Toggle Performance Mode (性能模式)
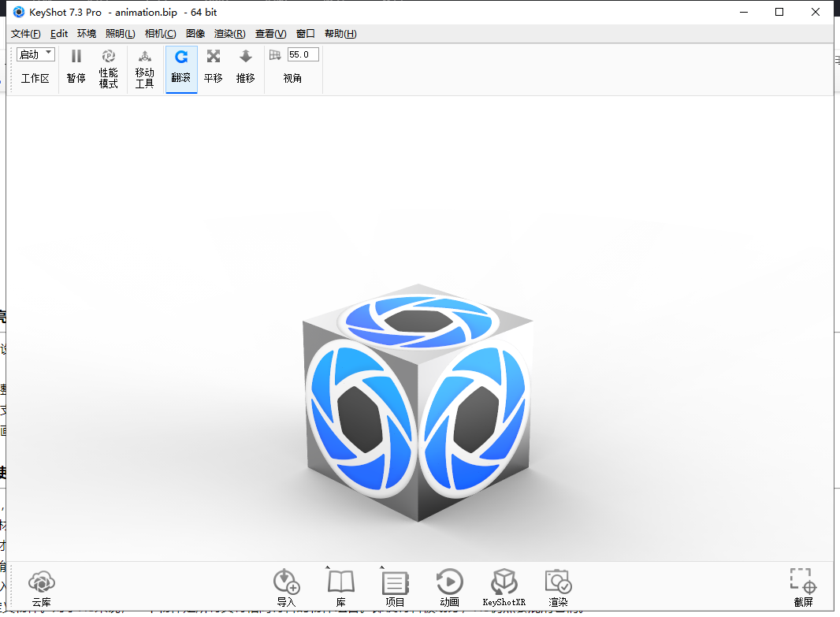The height and width of the screenshot is (617, 840). [x=108, y=69]
